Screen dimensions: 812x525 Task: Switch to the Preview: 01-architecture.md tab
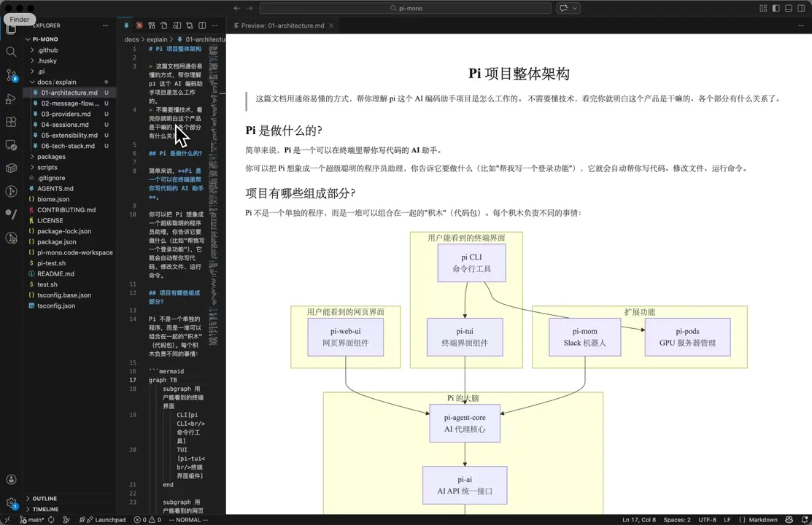pos(281,24)
